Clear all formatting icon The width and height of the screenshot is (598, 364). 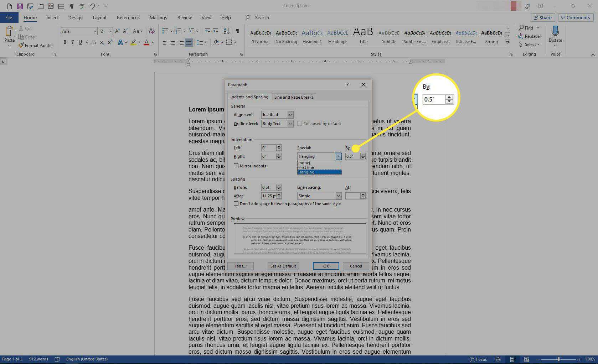pyautogui.click(x=151, y=31)
